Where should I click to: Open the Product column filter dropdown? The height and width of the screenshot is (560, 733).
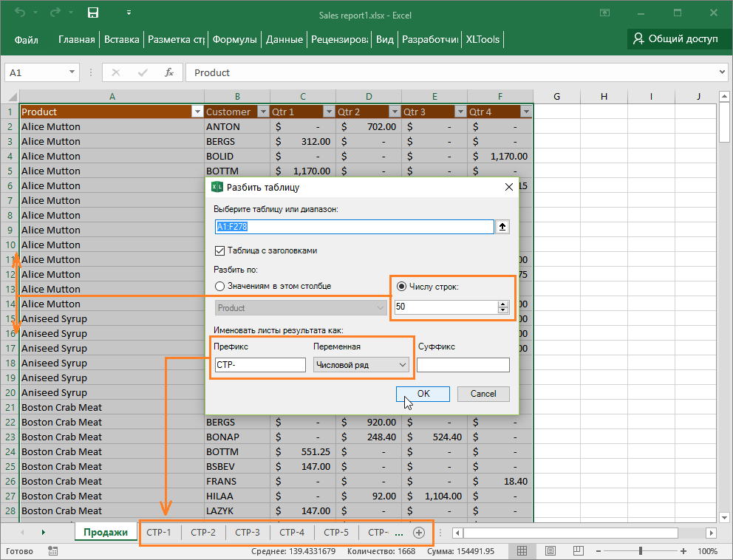(197, 112)
